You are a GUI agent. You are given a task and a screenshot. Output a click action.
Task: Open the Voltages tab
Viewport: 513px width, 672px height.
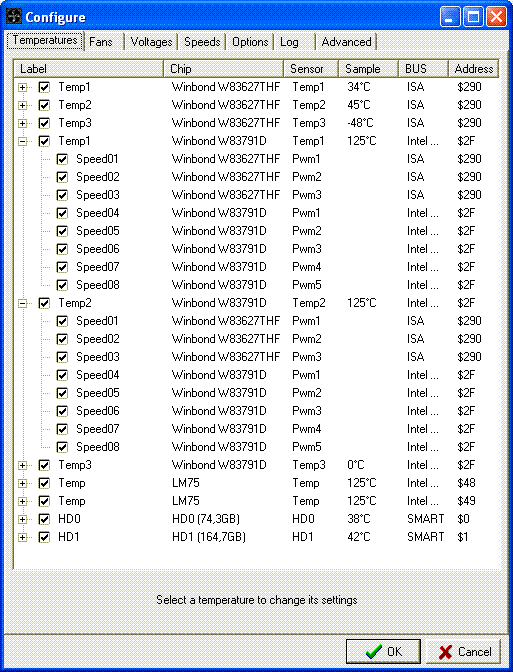(x=151, y=42)
